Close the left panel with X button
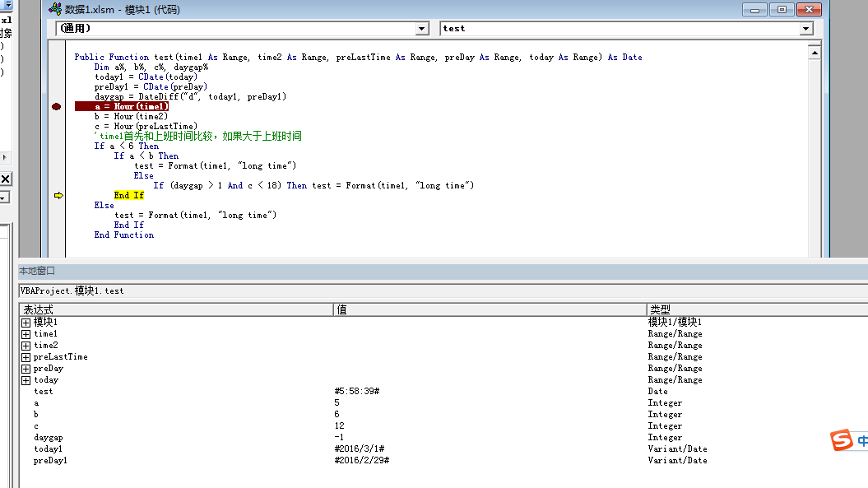Viewport: 868px width, 488px height. 5,179
